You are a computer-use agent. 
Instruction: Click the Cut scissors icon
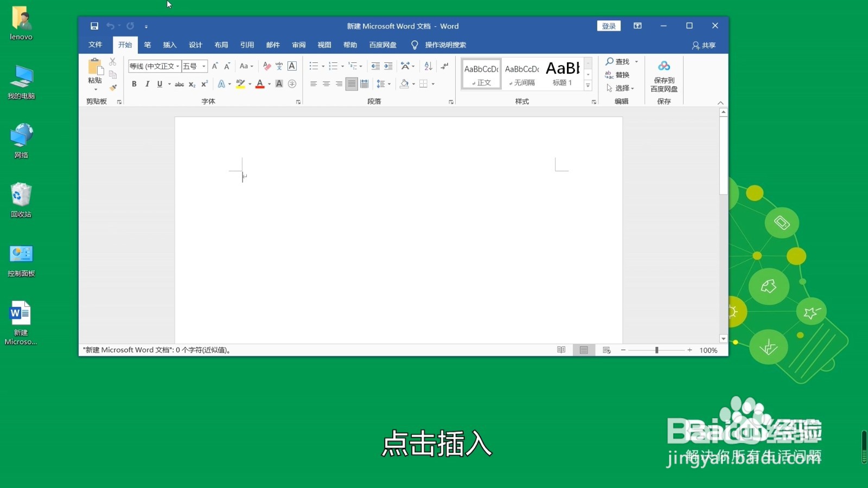point(113,62)
